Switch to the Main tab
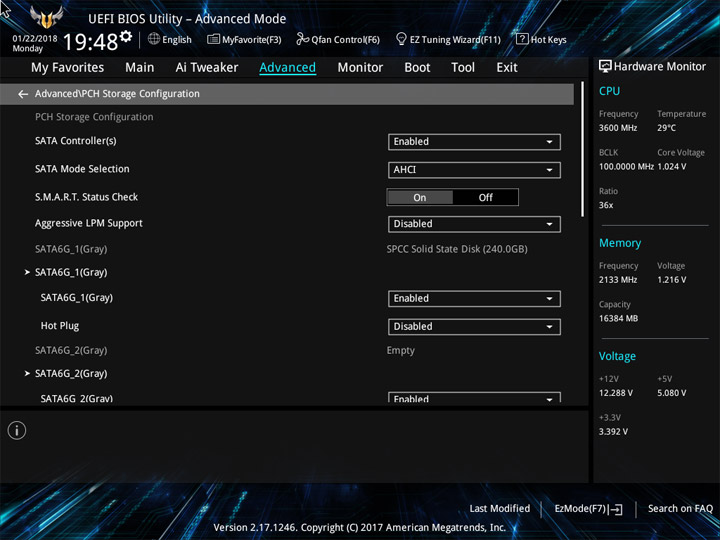This screenshot has height=540, width=720. [140, 68]
